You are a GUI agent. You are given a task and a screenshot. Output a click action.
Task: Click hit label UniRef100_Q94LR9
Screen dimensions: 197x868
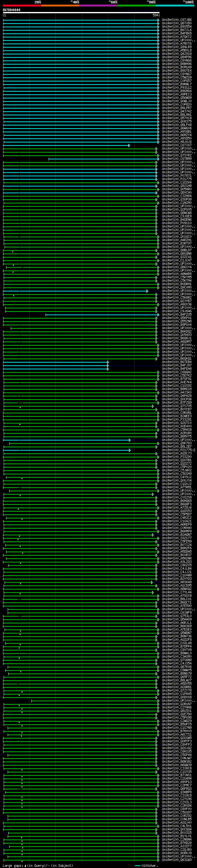point(177,47)
